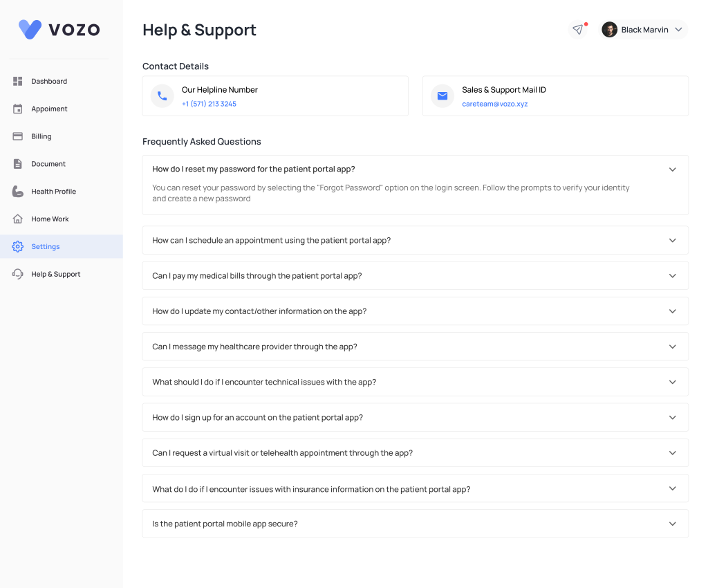708x588 pixels.
Task: Click the Billing card icon
Action: pos(18,136)
